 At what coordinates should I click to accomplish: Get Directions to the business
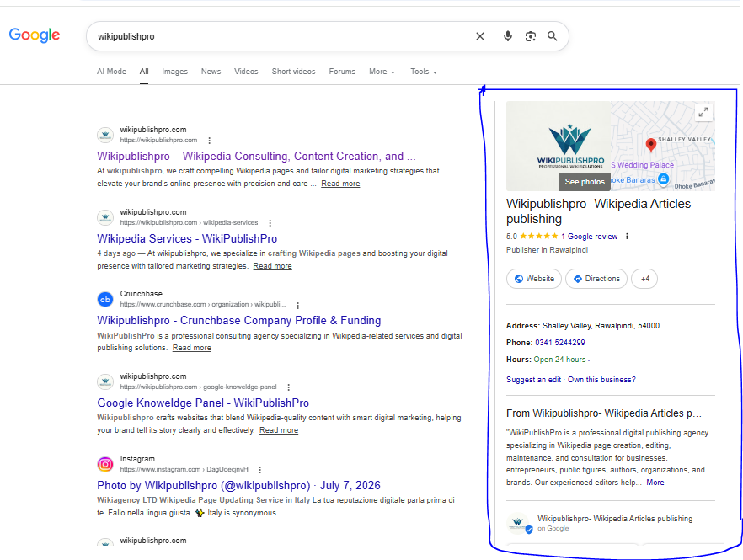pos(596,279)
